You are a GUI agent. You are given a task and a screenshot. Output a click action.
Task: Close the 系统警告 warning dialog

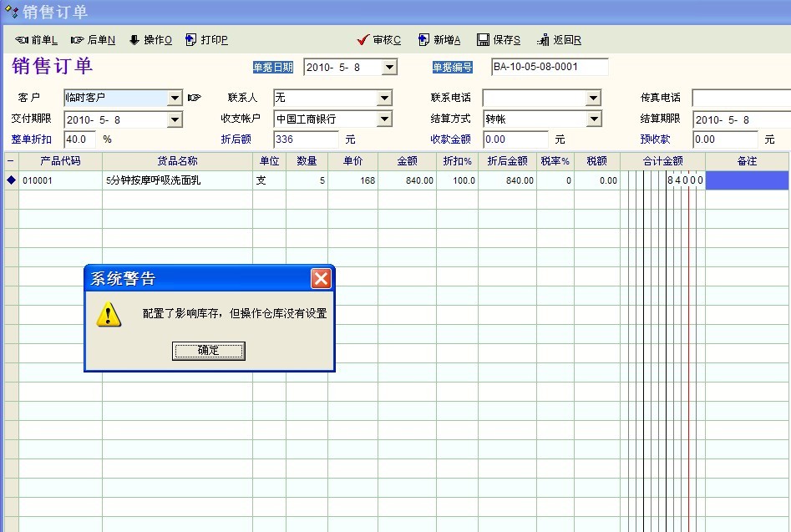321,279
